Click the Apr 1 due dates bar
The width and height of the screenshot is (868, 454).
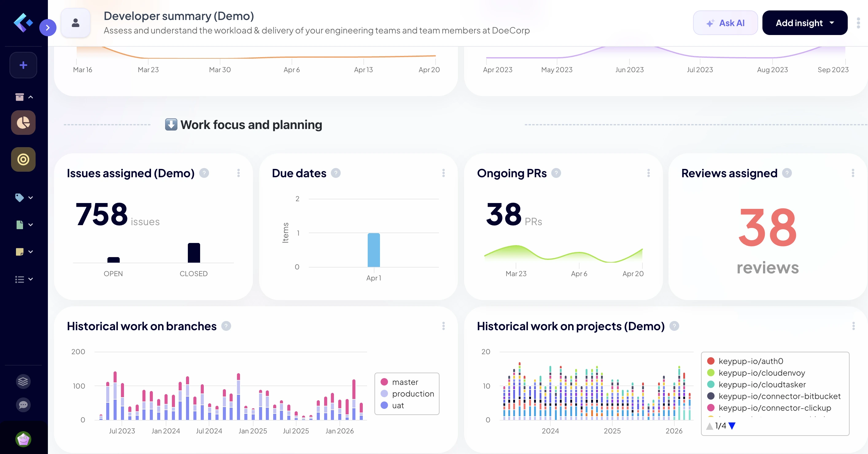click(x=374, y=250)
